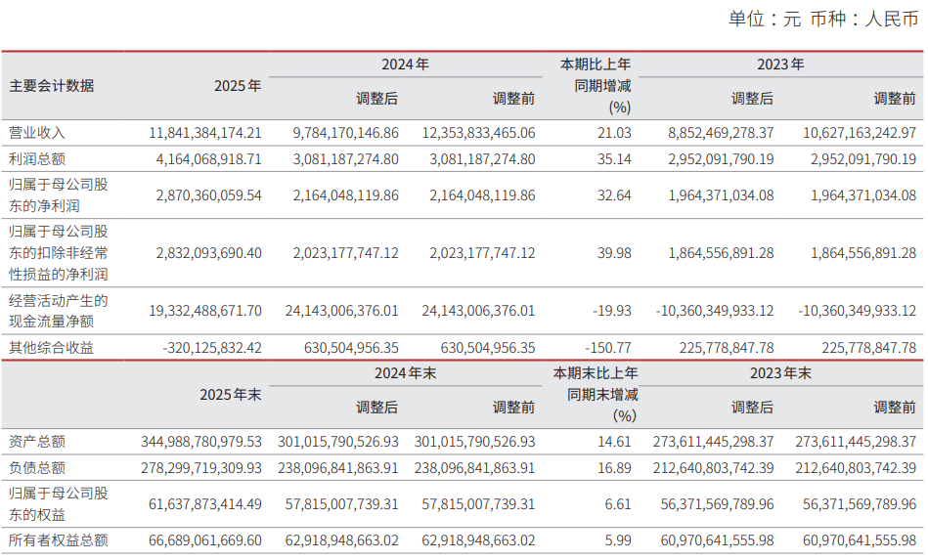Click value 2,832,093,690.40 in 2025 column
The image size is (928, 560).
click(208, 253)
